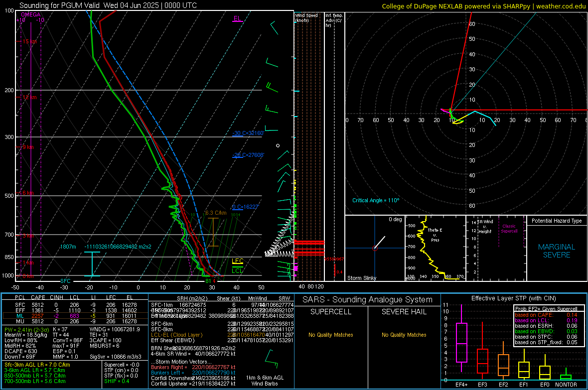
Task: Select the highlighted ML parcel row
Action: [x=76, y=316]
